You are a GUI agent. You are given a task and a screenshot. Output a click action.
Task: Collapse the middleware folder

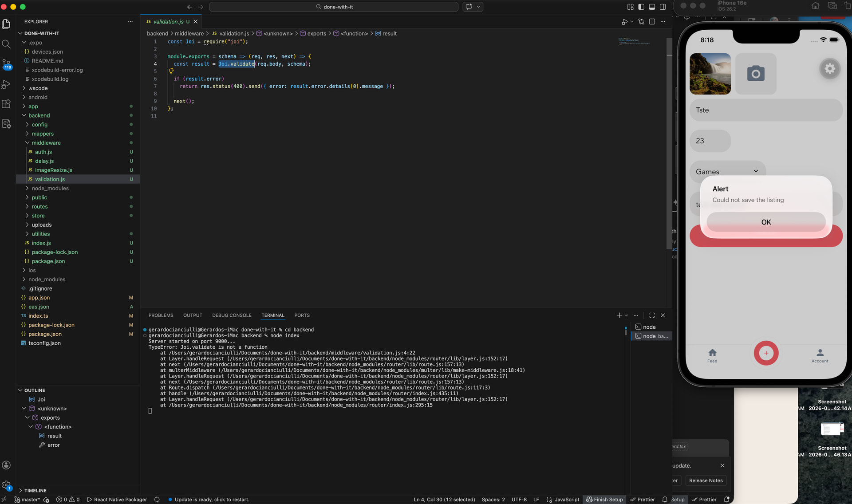[46, 143]
